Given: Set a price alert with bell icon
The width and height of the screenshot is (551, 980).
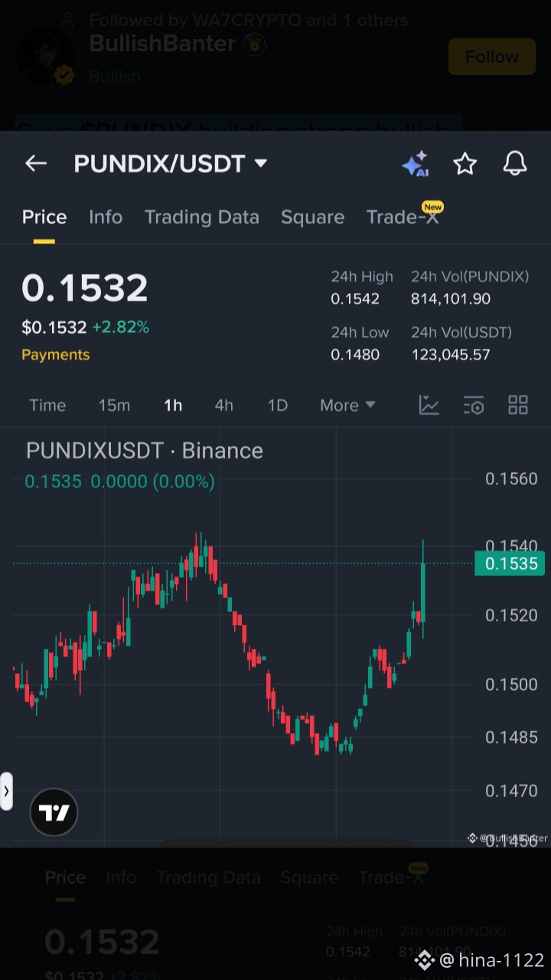Looking at the screenshot, I should coord(515,163).
